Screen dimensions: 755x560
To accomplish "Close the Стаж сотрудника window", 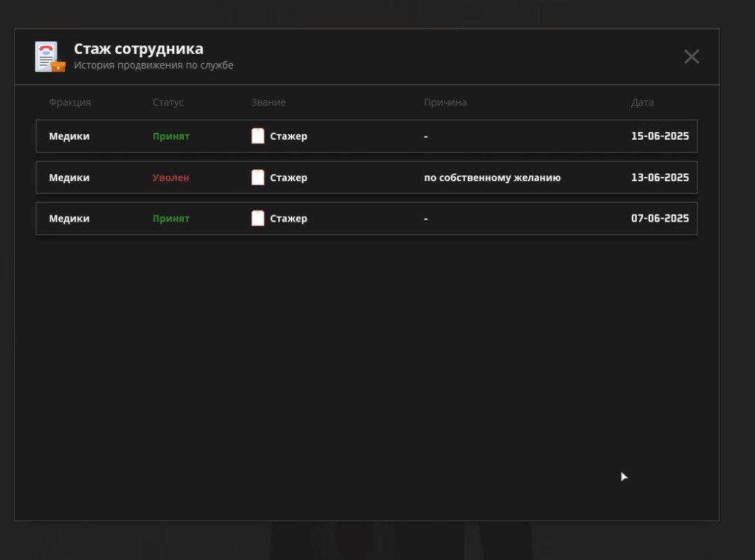I will pos(691,57).
